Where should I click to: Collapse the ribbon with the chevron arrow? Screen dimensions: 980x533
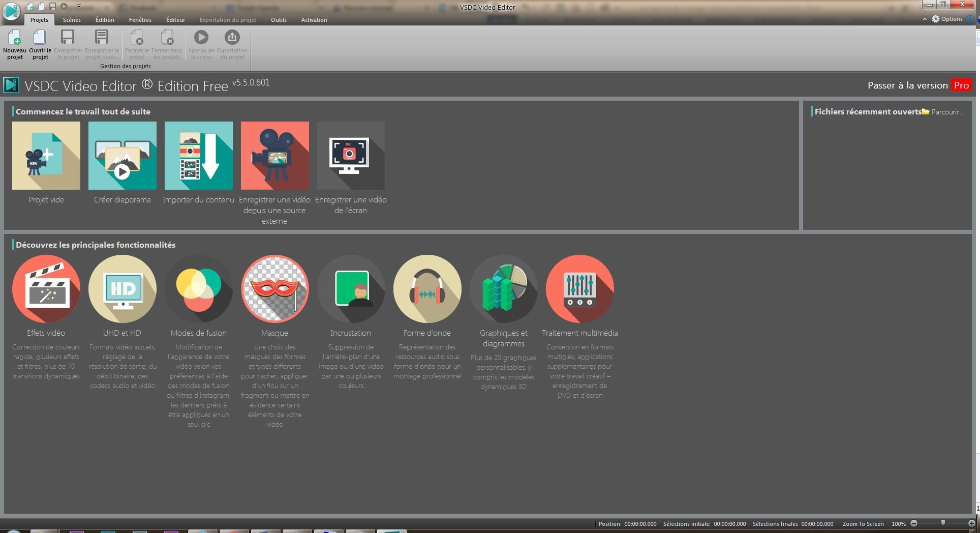pos(925,19)
